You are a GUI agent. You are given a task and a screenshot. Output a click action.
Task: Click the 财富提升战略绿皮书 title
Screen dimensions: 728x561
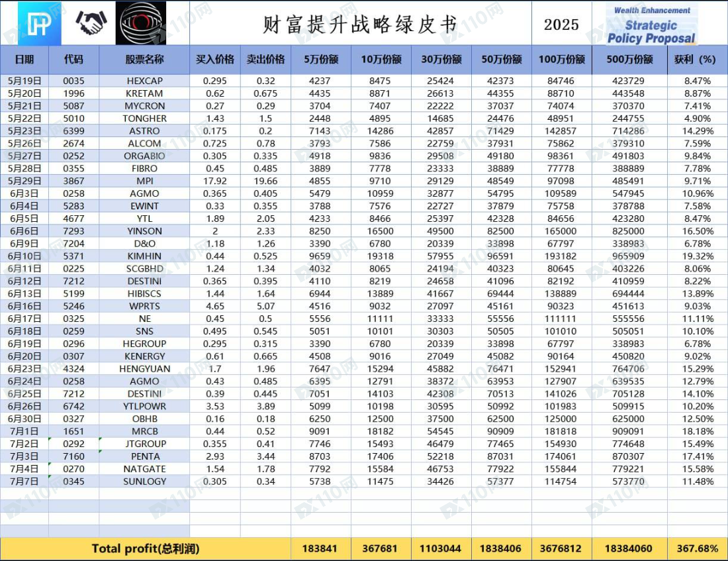[x=360, y=25]
